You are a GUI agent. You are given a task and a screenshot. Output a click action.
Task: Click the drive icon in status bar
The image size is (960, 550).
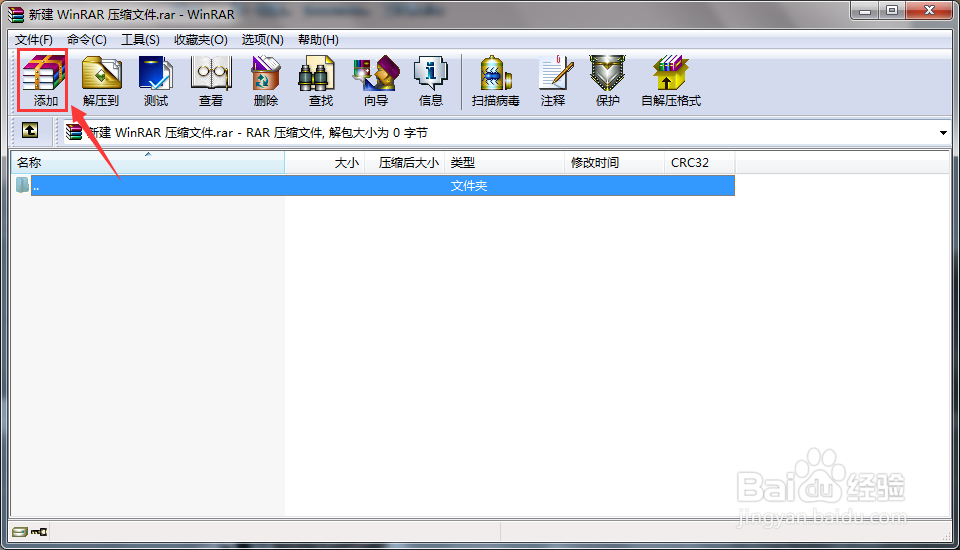pos(20,532)
